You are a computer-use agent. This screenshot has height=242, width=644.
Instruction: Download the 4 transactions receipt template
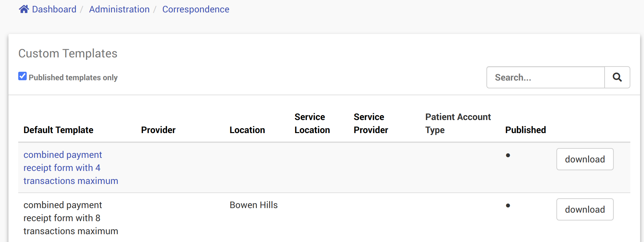click(x=585, y=159)
